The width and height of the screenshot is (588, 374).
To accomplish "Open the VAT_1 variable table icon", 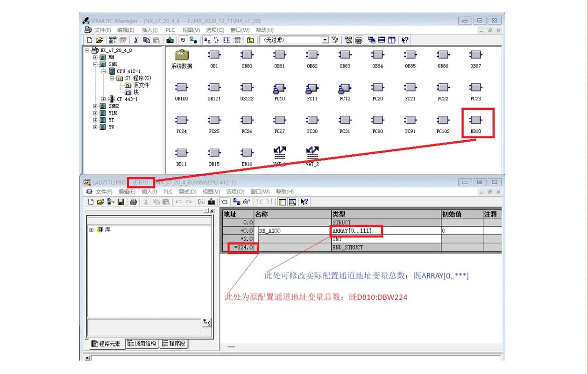I will (x=279, y=153).
